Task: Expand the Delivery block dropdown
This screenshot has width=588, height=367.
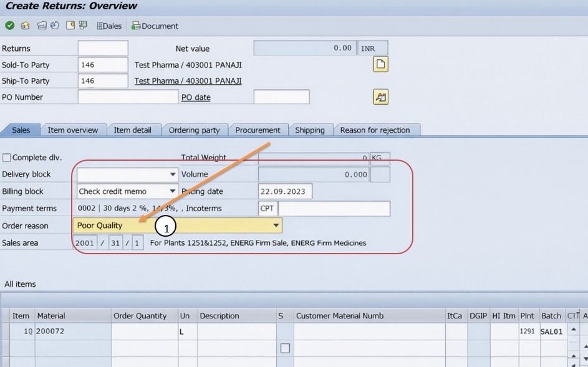Action: pyautogui.click(x=173, y=175)
